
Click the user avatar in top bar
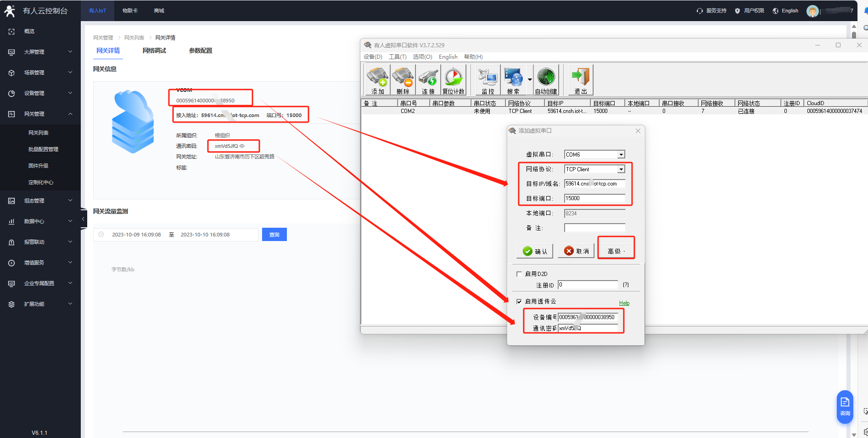(812, 11)
